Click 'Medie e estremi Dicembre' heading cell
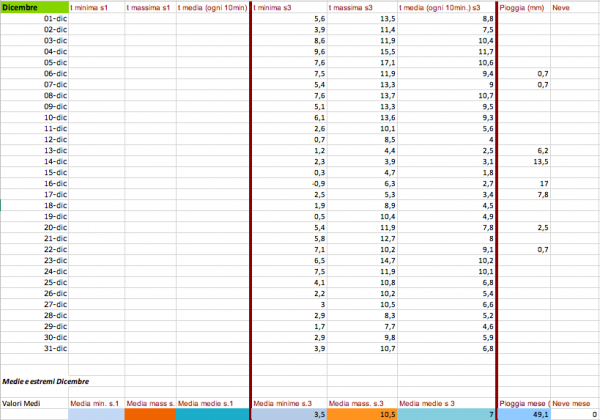The height and width of the screenshot is (420, 600). [46, 381]
